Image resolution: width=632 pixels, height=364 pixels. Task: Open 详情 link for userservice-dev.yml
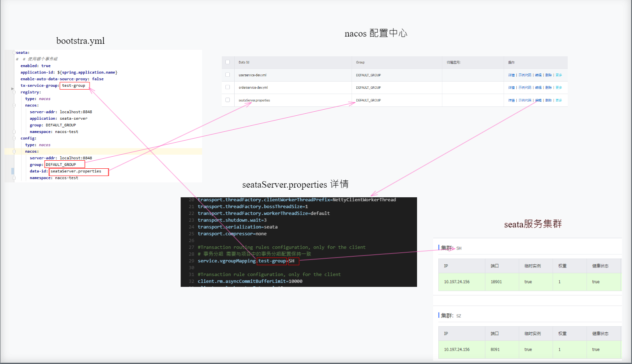[511, 75]
